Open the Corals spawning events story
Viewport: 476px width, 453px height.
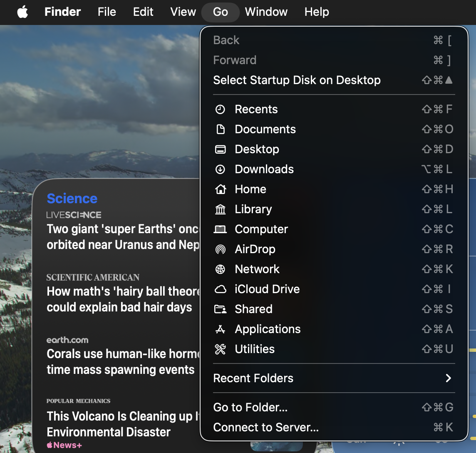(123, 362)
